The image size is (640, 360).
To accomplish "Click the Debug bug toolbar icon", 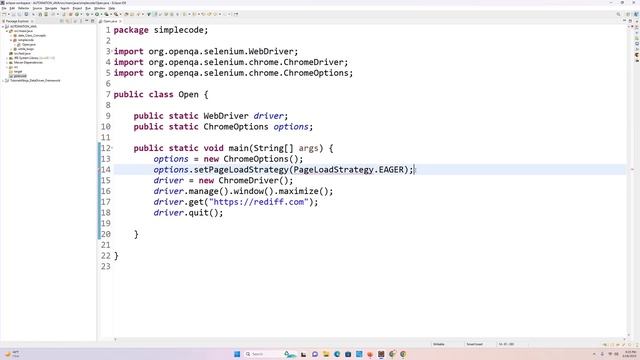I will click(87, 14).
